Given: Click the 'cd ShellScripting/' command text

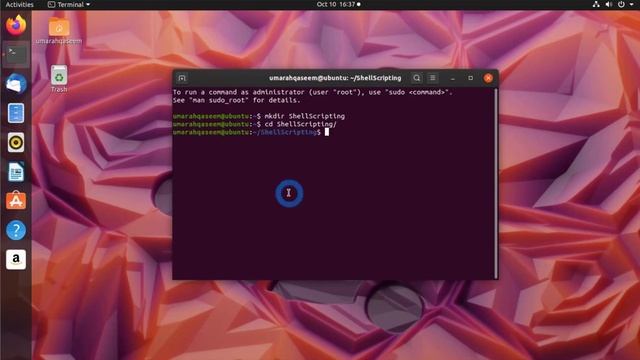Looking at the screenshot, I should click(x=301, y=124).
